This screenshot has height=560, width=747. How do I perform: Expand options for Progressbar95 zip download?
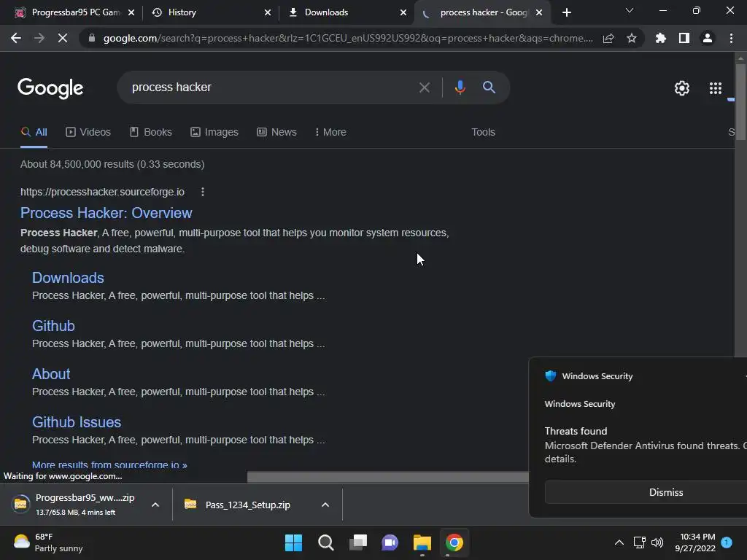pyautogui.click(x=155, y=505)
